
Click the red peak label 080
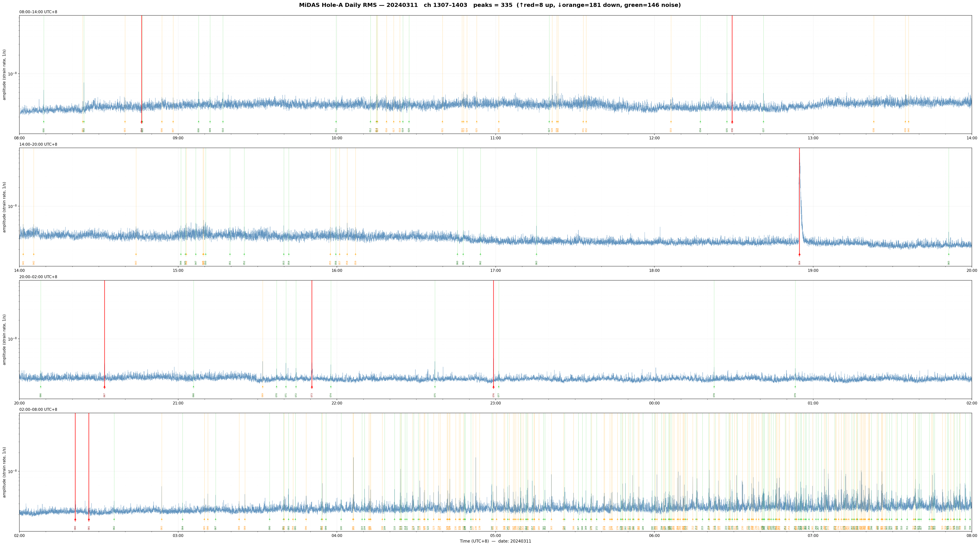point(75,528)
